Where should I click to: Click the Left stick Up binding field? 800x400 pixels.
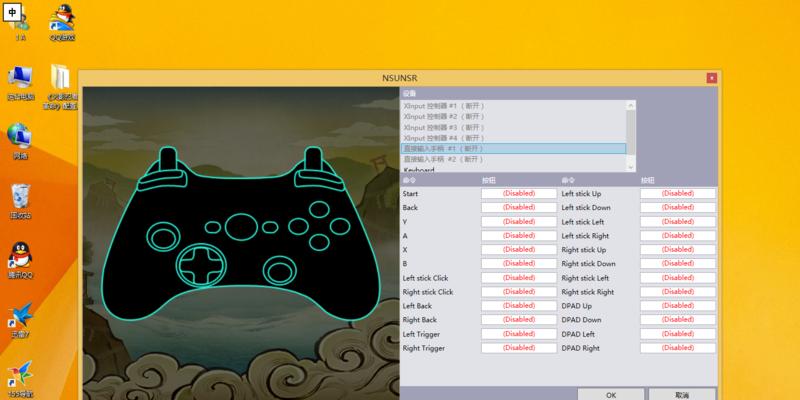click(678, 193)
